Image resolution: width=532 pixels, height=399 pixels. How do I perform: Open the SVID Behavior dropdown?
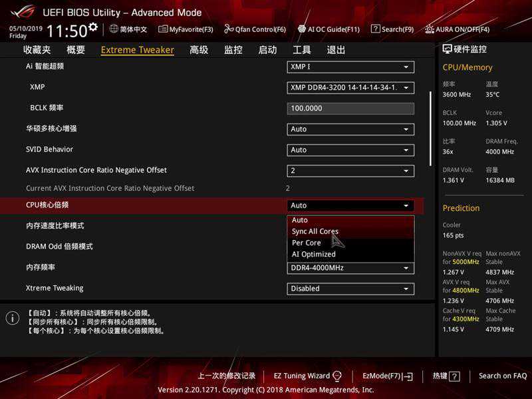350,150
